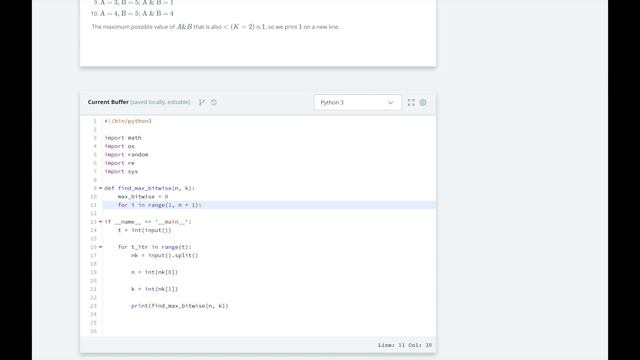640x360 pixels.
Task: Open the Python 3 language dropdown
Action: 358,102
